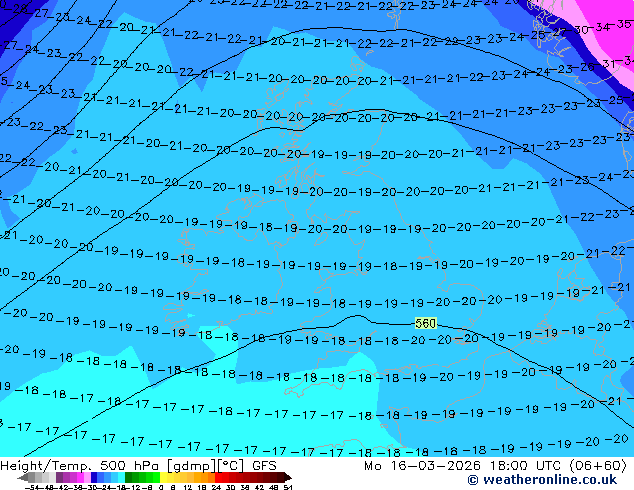Click the 'GFS' model label in the title
The width and height of the screenshot is (634, 490).
[x=264, y=466]
